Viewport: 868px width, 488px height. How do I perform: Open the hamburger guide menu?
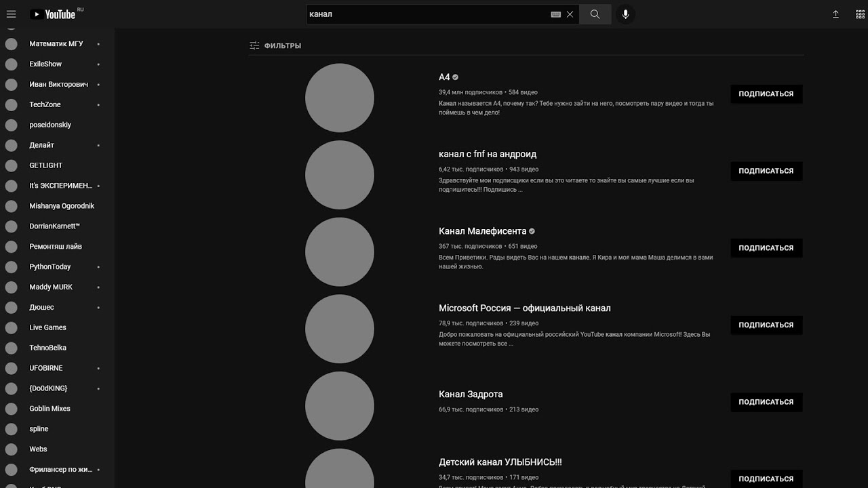11,14
